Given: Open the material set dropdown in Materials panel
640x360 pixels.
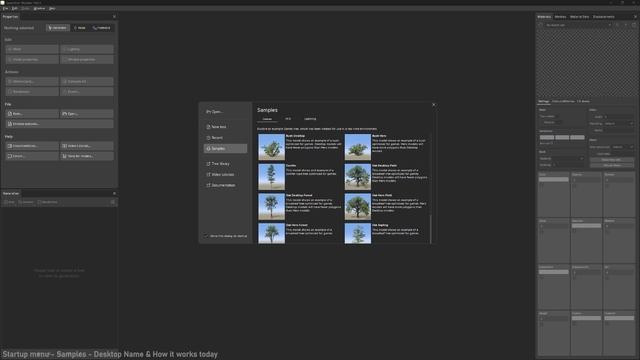Looking at the screenshot, I should click(578, 25).
